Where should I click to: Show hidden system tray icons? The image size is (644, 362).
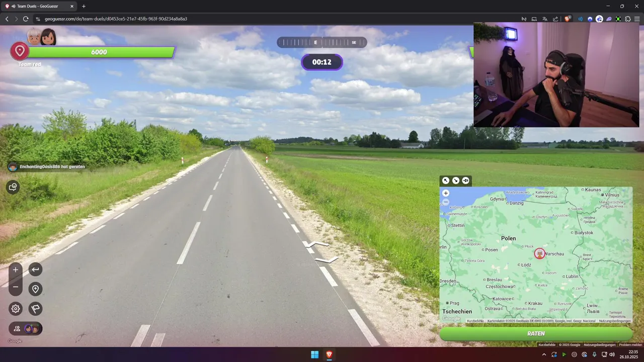pyautogui.click(x=544, y=354)
